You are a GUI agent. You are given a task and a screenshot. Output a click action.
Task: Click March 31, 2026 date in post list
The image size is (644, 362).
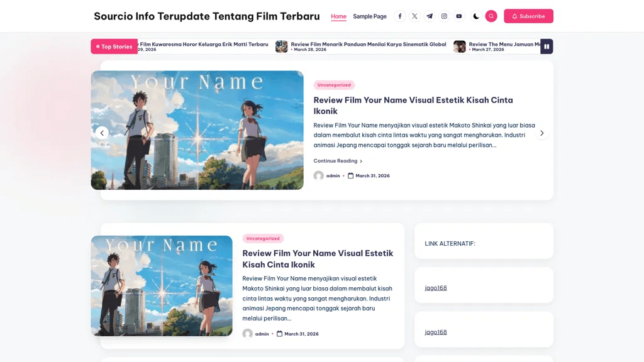pyautogui.click(x=301, y=334)
